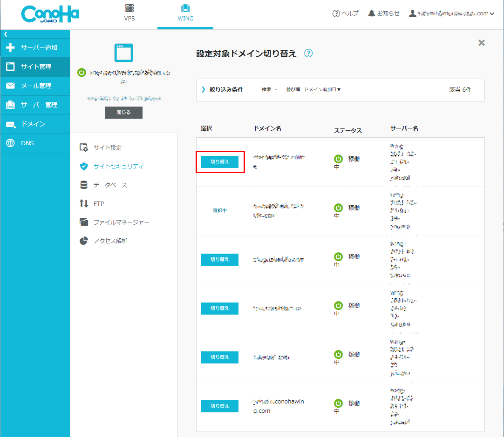The width and height of the screenshot is (504, 437).
Task: Click help icon beside 設定対象ドメイン切り替え
Action: coord(308,54)
